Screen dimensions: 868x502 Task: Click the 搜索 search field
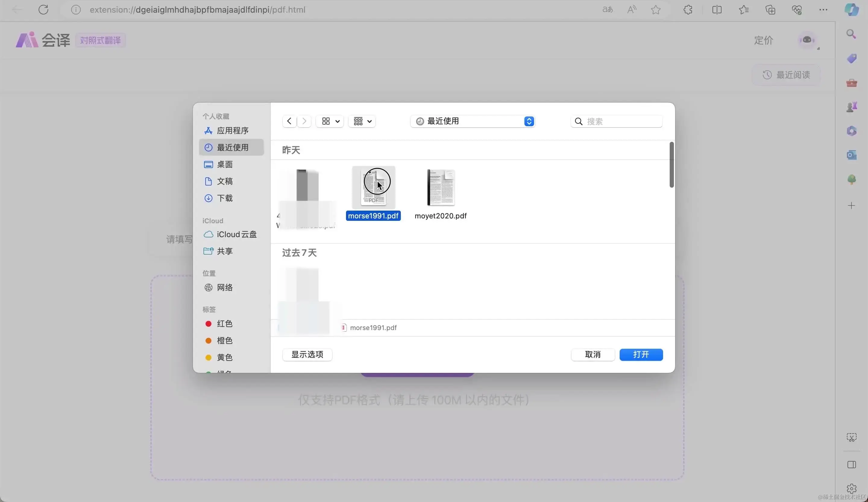point(617,121)
